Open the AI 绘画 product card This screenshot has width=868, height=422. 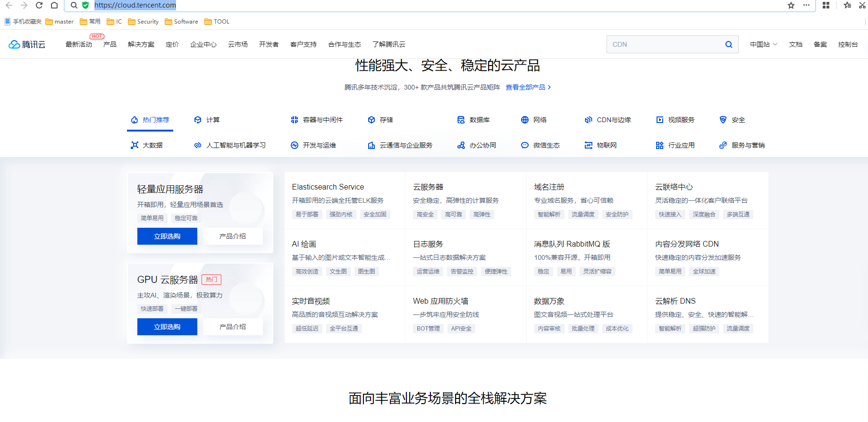point(345,257)
